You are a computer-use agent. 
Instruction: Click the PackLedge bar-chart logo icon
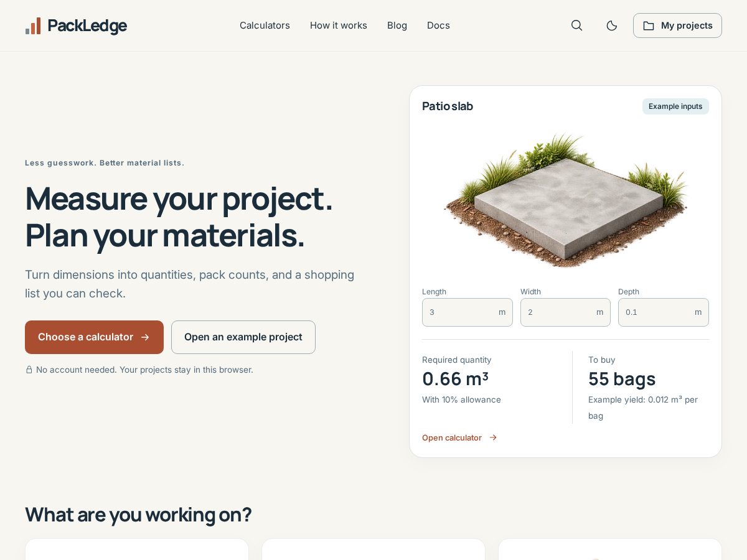pos(33,26)
